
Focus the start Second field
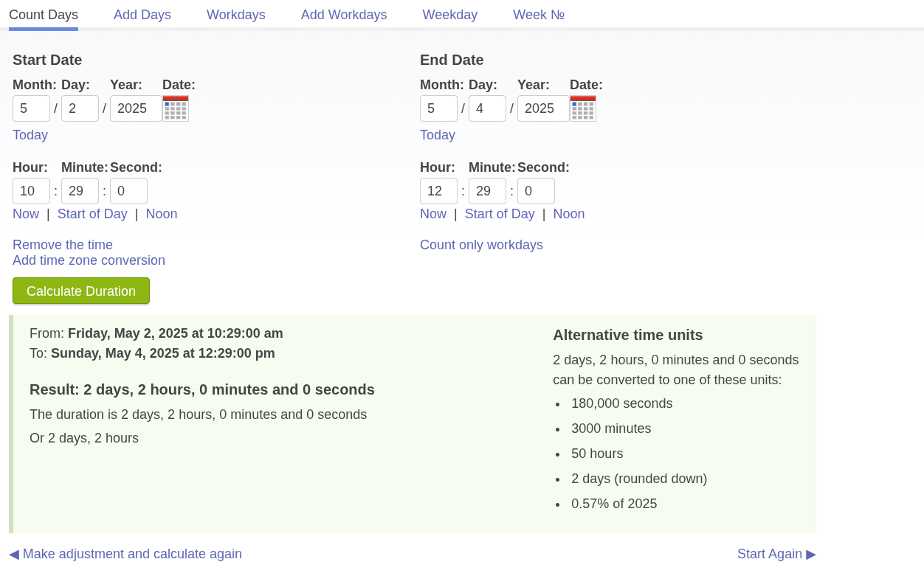coord(128,191)
